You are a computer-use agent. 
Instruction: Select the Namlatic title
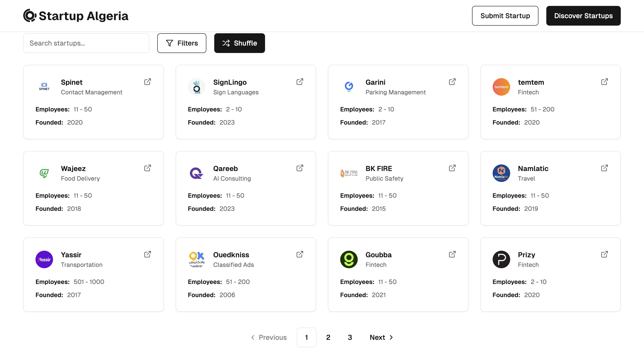click(533, 168)
